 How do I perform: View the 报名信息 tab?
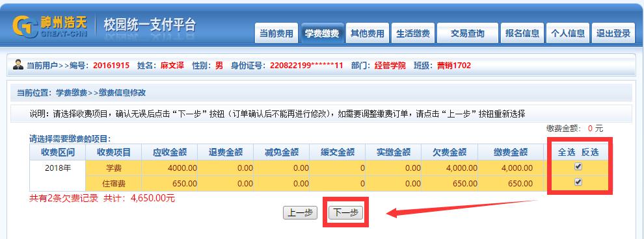[522, 33]
